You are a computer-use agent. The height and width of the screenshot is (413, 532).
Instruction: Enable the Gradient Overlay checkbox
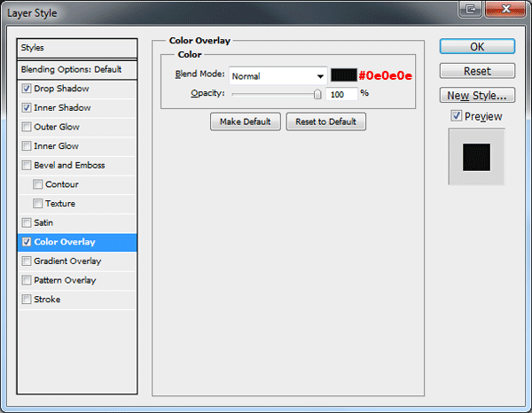pos(27,261)
